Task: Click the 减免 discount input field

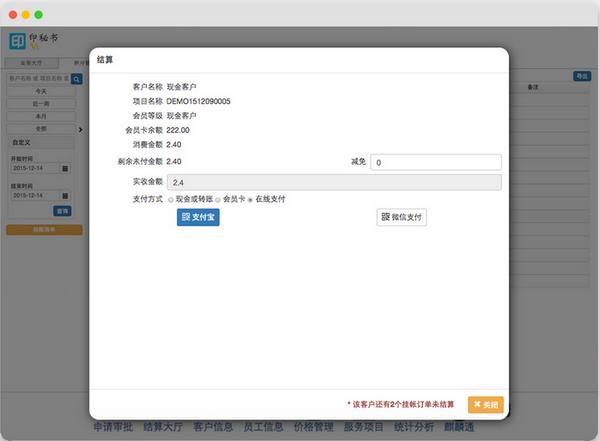Action: [x=435, y=162]
